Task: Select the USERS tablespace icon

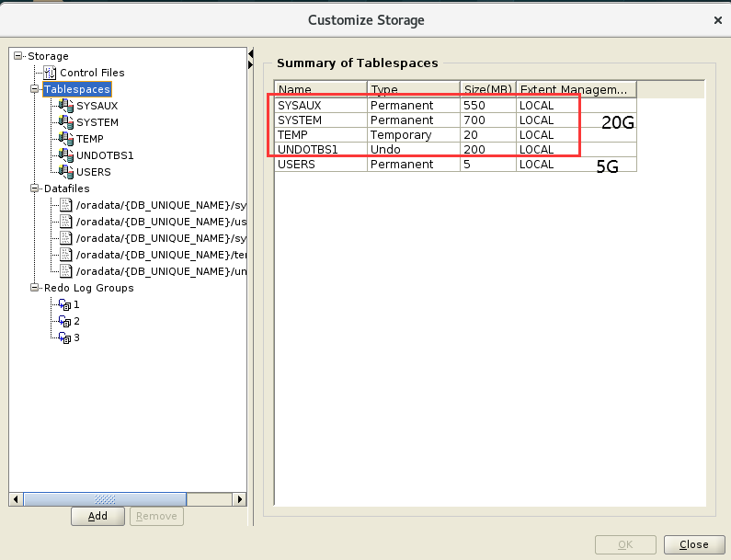Action: coord(65,172)
